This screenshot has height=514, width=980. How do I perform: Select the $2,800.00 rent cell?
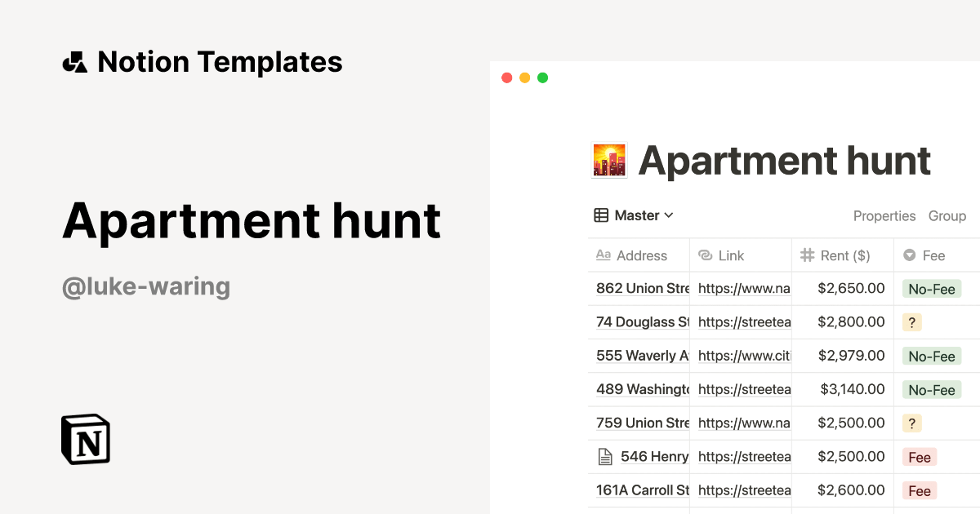point(851,322)
